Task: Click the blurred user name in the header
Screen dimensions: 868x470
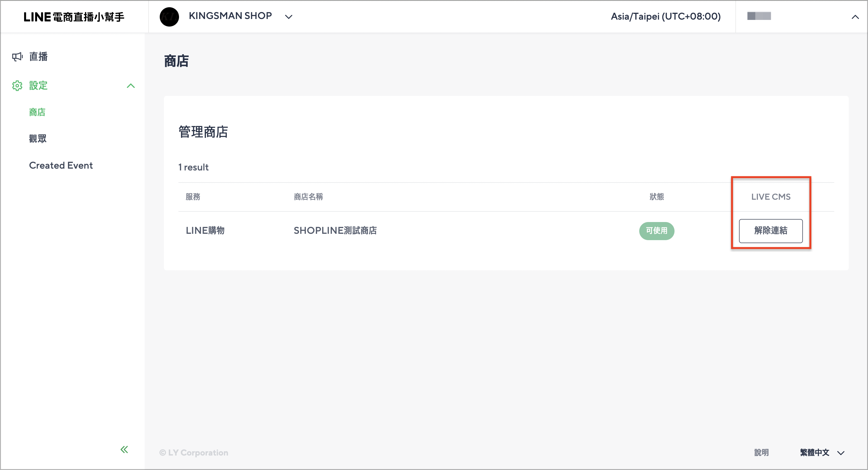Action: click(759, 16)
